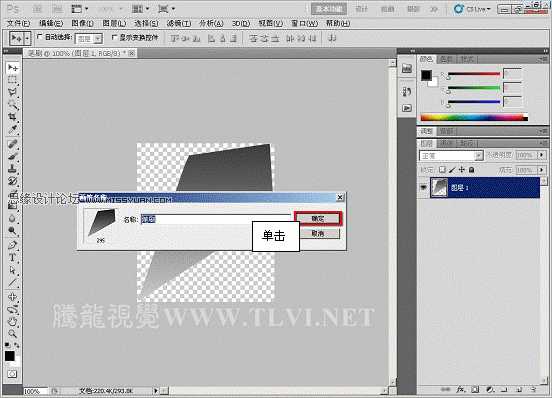Viewport: 552px width, 398px height.
Task: Select the History Brush tool
Action: coord(12,181)
